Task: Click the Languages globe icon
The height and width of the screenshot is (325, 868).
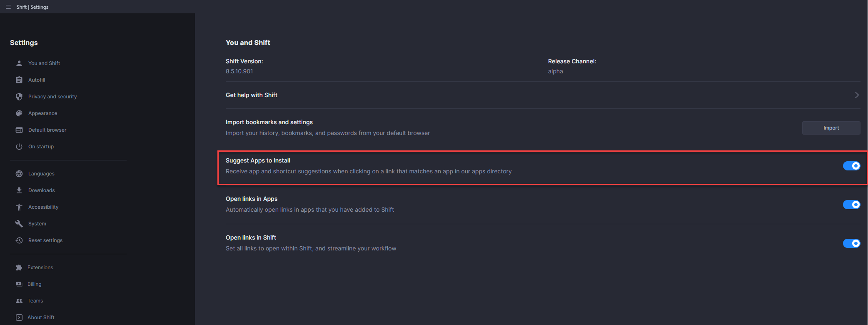Action: pyautogui.click(x=19, y=174)
